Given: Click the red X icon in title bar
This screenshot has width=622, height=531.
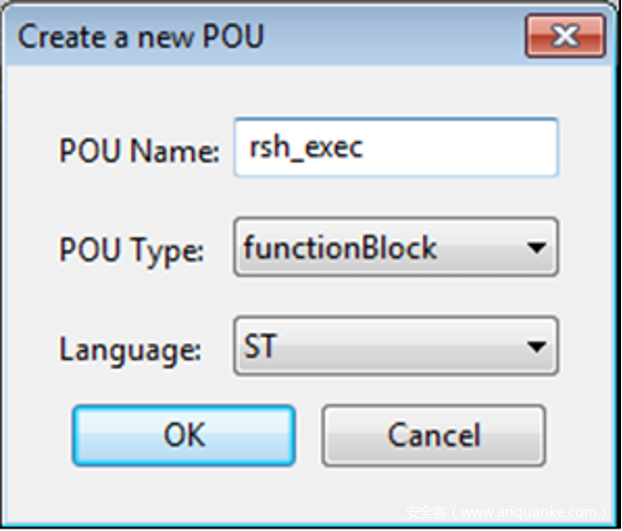Looking at the screenshot, I should pyautogui.click(x=564, y=38).
